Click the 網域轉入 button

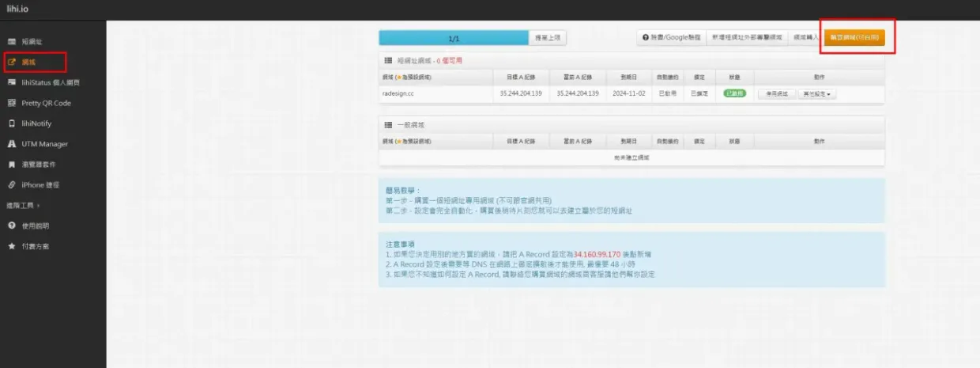coord(805,37)
